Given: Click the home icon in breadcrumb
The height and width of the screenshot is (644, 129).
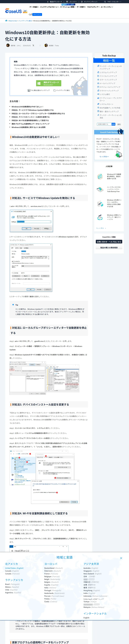Looking at the screenshot, I should point(6,21).
